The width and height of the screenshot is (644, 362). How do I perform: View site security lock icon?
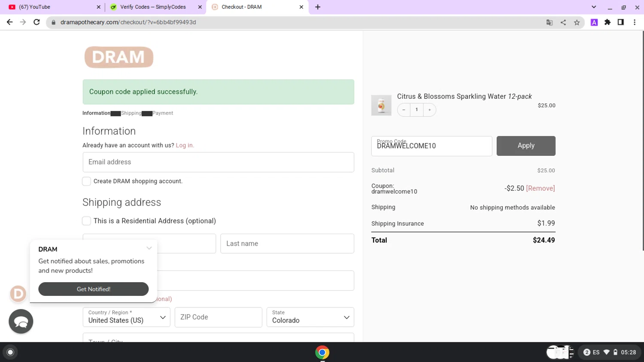click(x=54, y=22)
